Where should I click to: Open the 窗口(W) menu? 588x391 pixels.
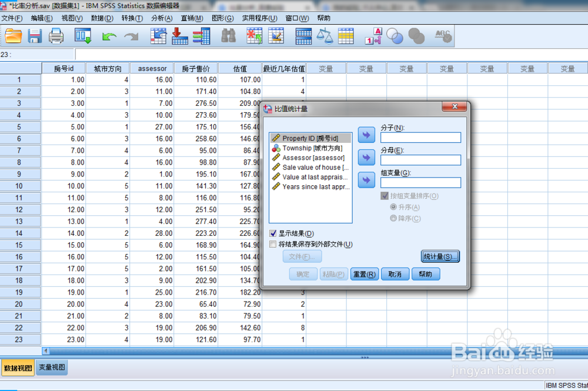tap(298, 18)
